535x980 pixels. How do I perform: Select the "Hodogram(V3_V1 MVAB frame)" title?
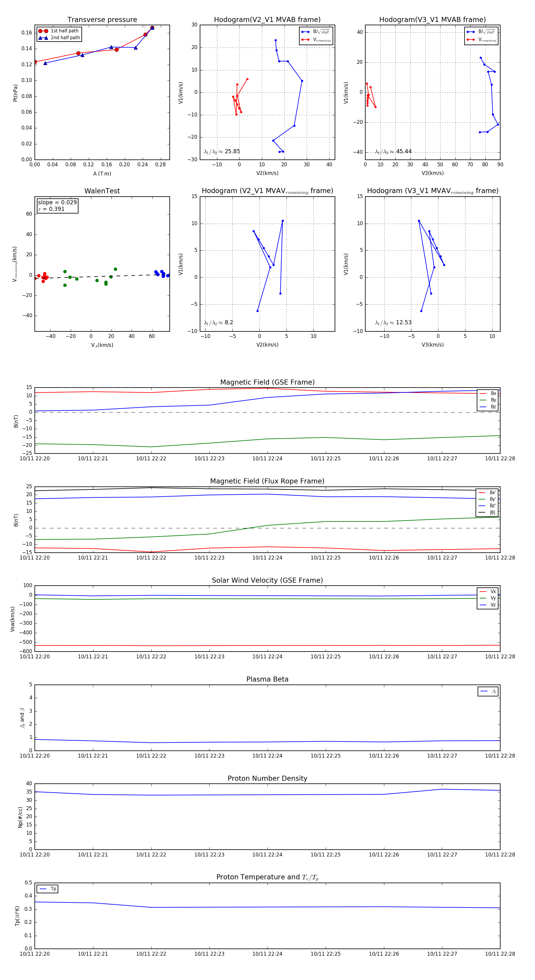(432, 20)
